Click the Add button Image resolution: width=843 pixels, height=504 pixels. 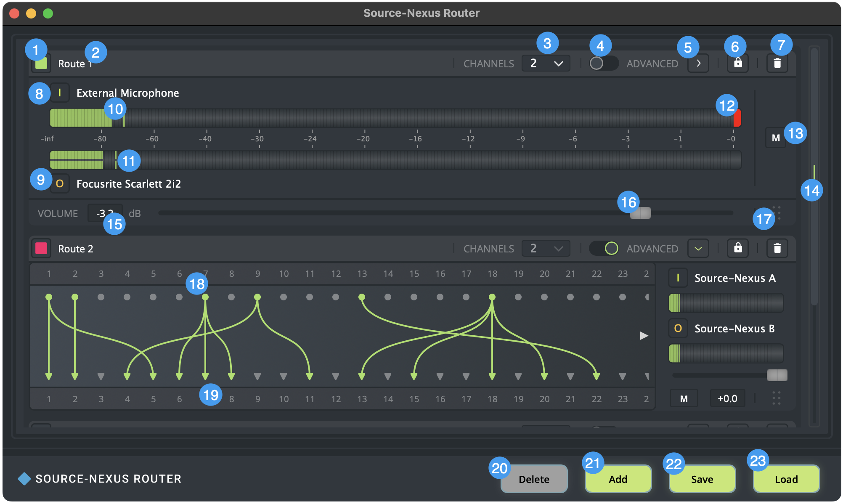(618, 479)
